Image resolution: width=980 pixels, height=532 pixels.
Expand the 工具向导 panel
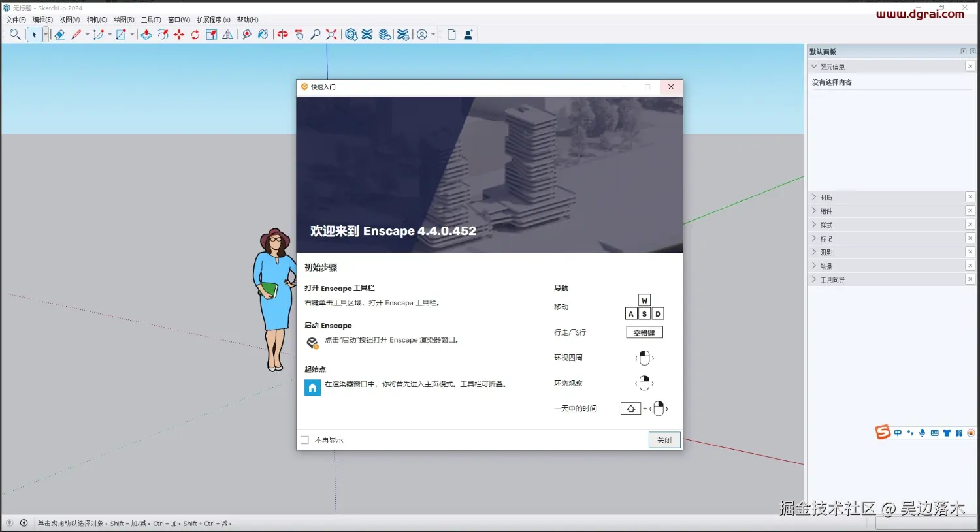814,279
